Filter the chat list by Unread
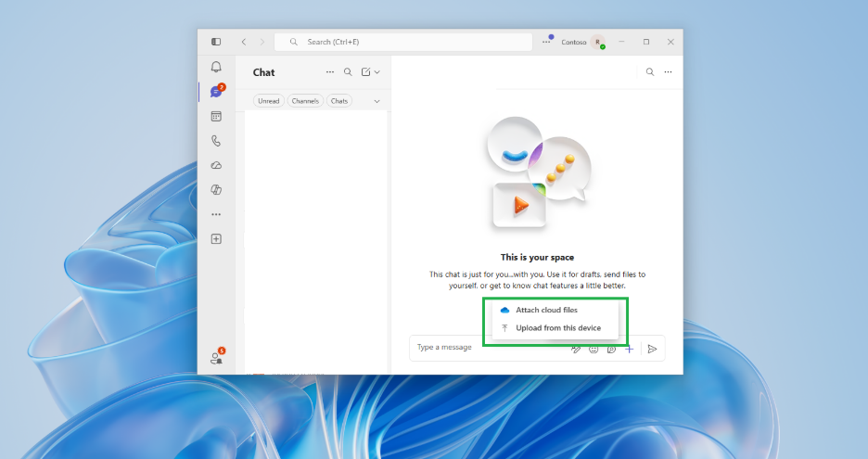The width and height of the screenshot is (868, 459). [269, 101]
